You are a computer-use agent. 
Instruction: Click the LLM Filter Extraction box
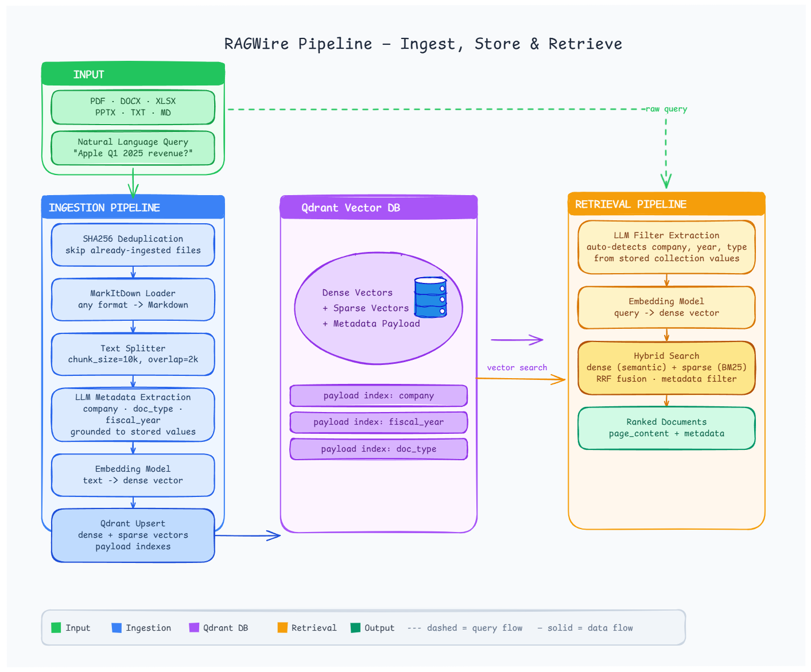pos(666,247)
